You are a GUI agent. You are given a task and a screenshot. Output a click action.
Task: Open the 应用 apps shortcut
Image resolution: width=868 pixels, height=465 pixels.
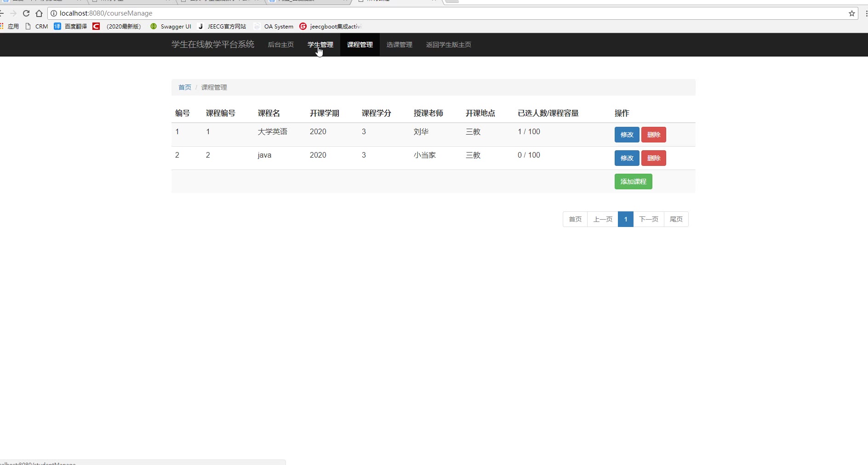tap(10, 26)
